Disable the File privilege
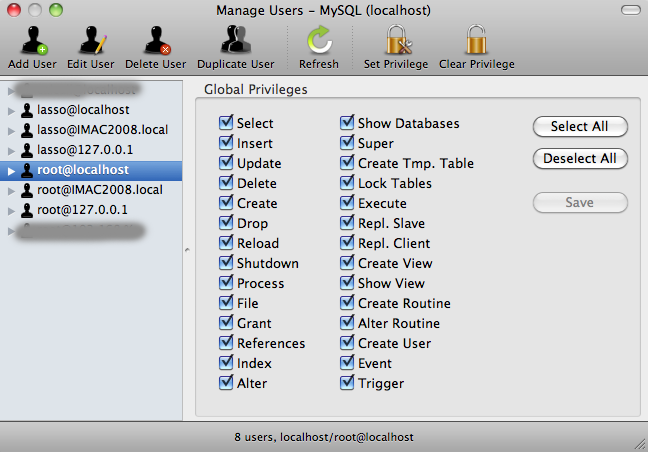Viewport: 648px width, 452px height. point(226,303)
